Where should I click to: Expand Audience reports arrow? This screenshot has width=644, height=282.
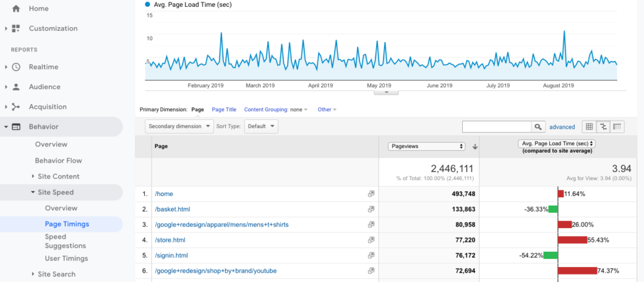pos(6,87)
